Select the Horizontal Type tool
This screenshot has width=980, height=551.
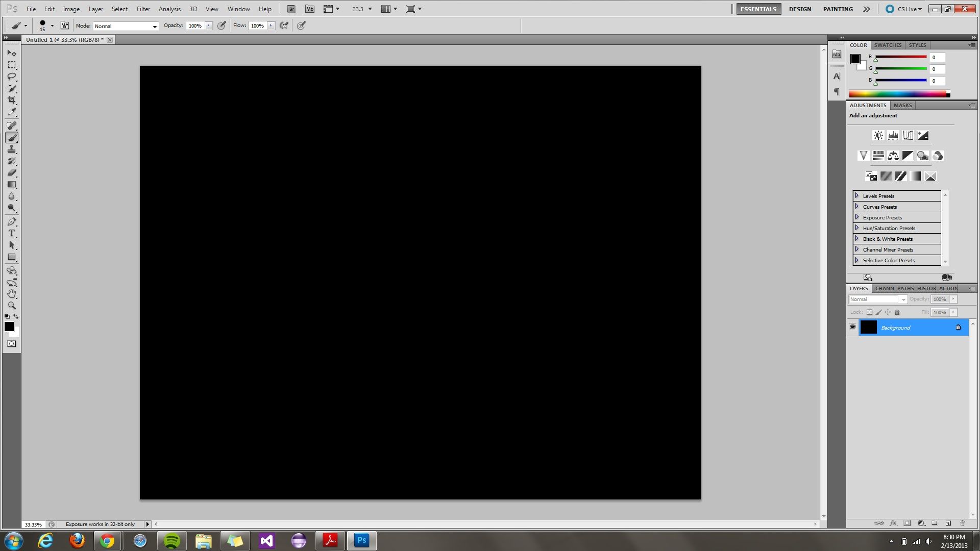tap(12, 233)
